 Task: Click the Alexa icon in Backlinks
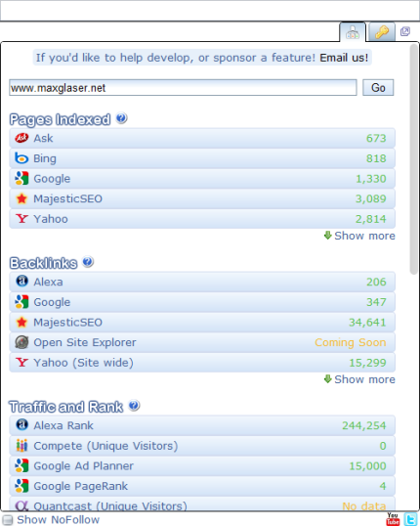[22, 282]
